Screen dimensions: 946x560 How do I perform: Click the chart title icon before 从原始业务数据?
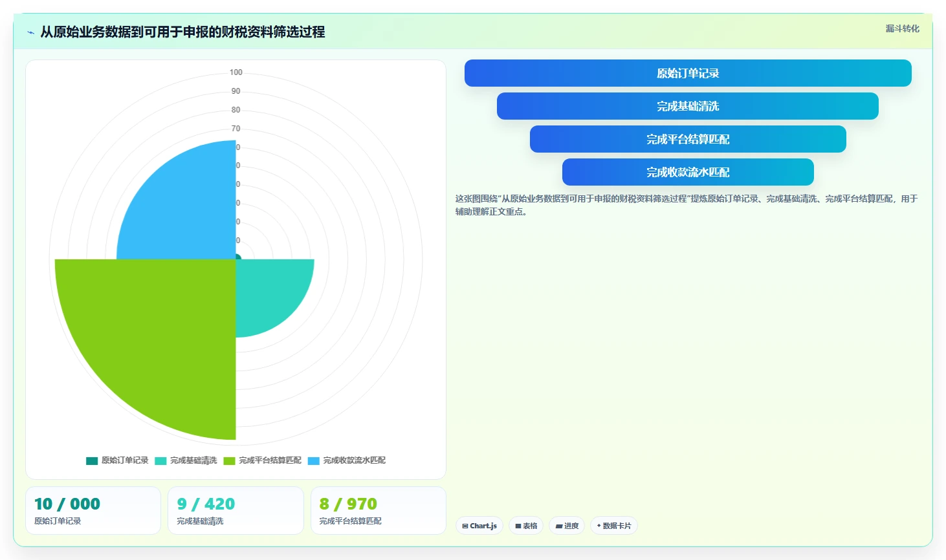30,32
